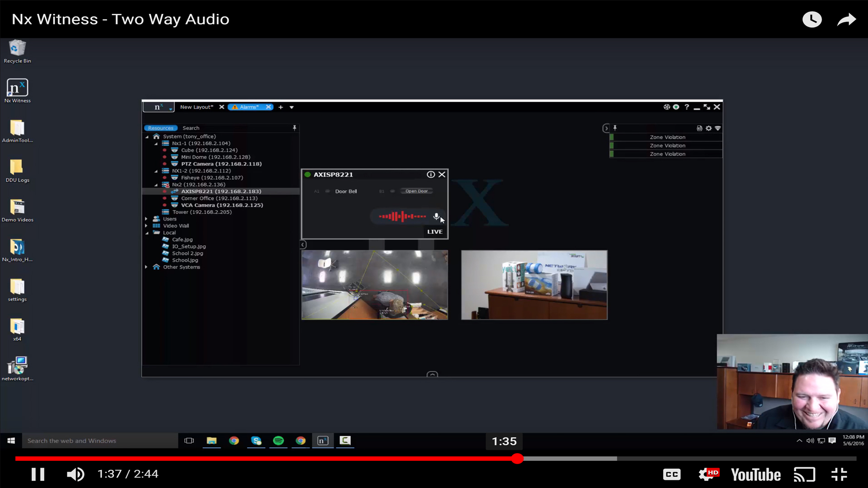Image resolution: width=868 pixels, height=488 pixels.
Task: Open Spotify from the taskbar
Action: click(278, 441)
